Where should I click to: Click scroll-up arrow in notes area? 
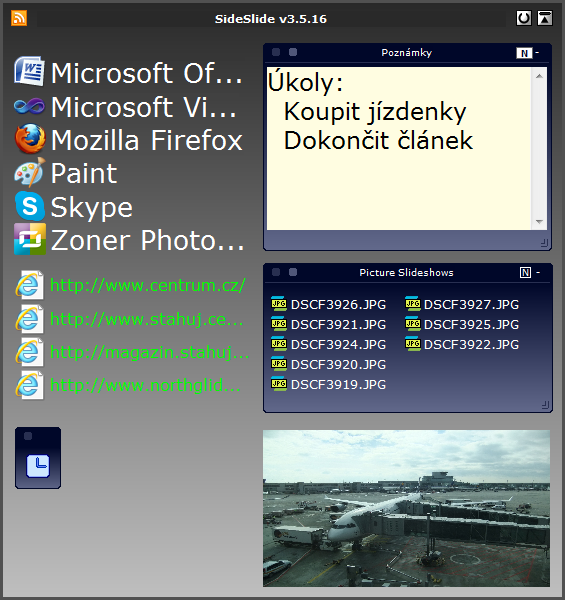(539, 76)
